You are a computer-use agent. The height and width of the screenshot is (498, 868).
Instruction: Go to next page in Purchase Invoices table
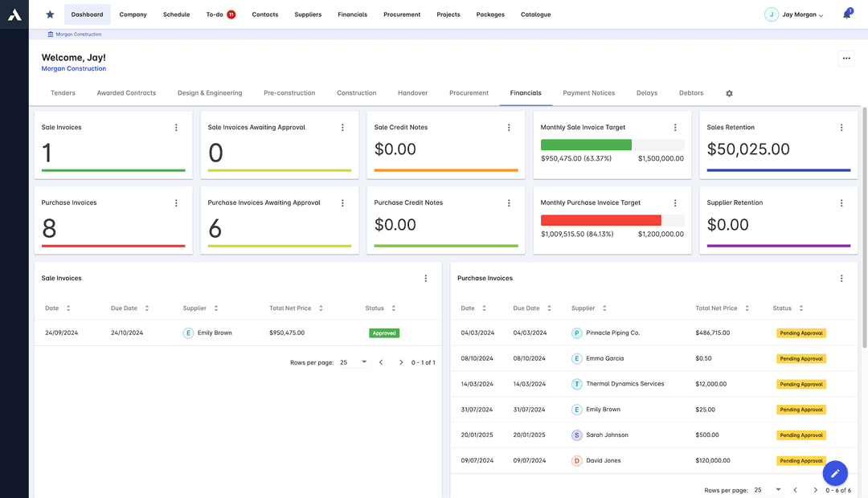click(x=817, y=489)
